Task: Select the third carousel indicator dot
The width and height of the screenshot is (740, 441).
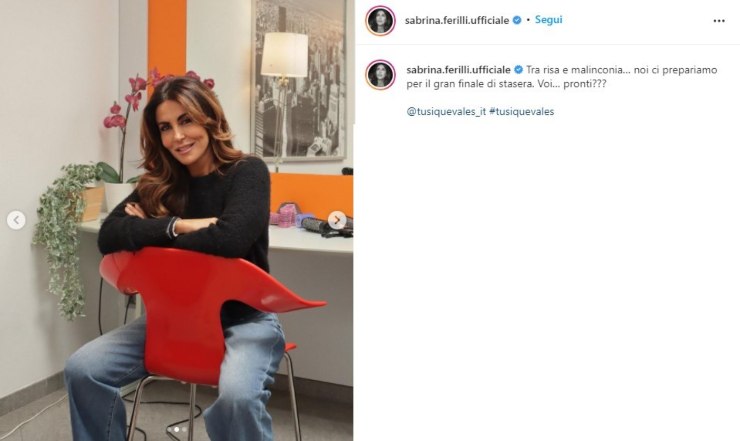Action: (x=184, y=430)
